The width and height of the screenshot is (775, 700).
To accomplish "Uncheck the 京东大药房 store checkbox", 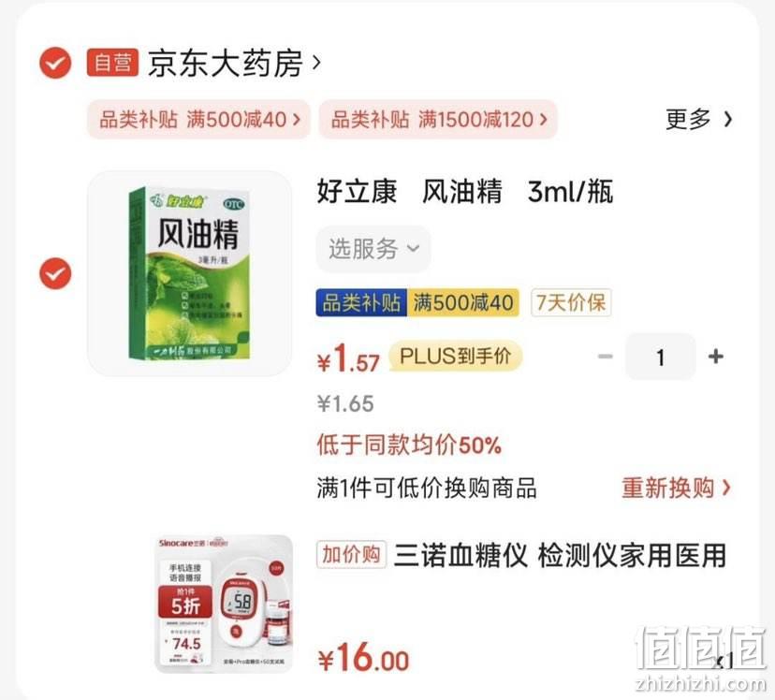I will pos(55,63).
